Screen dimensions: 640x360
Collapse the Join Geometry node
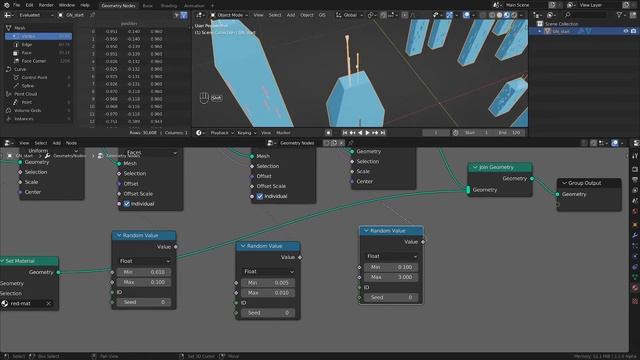[x=475, y=167]
